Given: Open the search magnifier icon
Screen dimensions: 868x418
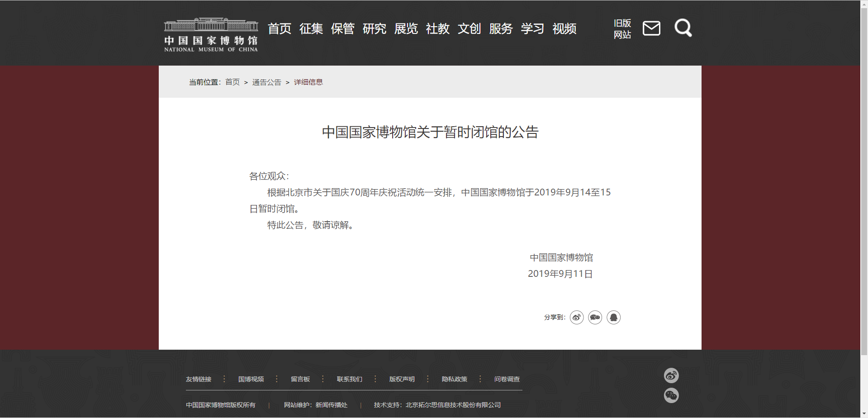Looking at the screenshot, I should pyautogui.click(x=683, y=28).
